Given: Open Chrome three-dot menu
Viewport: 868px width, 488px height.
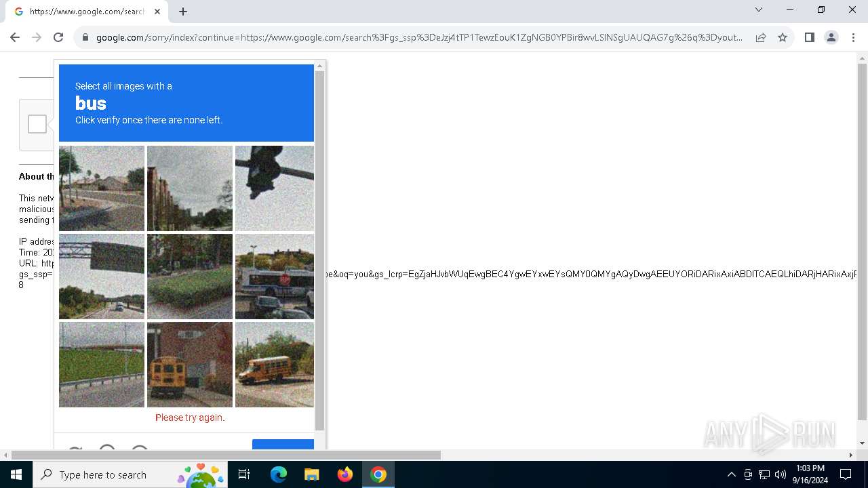Looking at the screenshot, I should 854,37.
